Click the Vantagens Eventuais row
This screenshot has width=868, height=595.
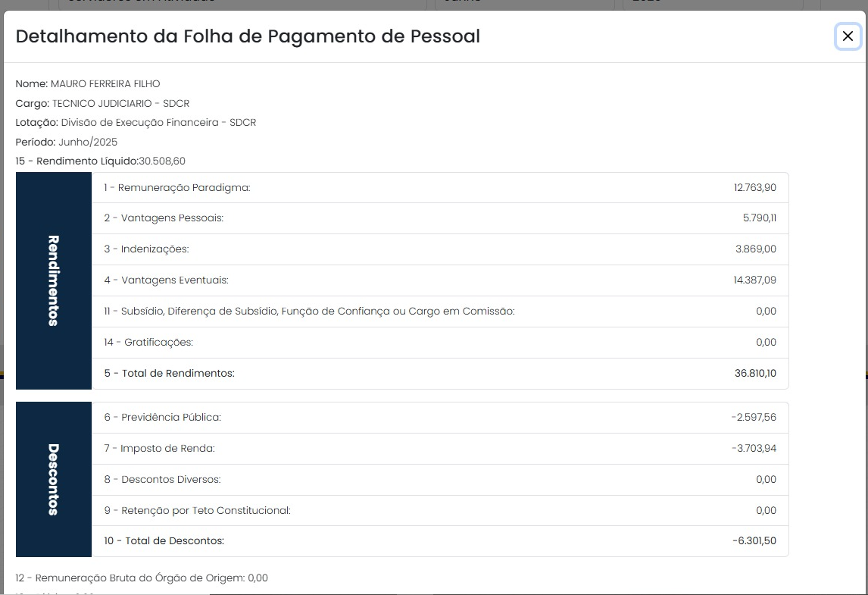pos(439,280)
